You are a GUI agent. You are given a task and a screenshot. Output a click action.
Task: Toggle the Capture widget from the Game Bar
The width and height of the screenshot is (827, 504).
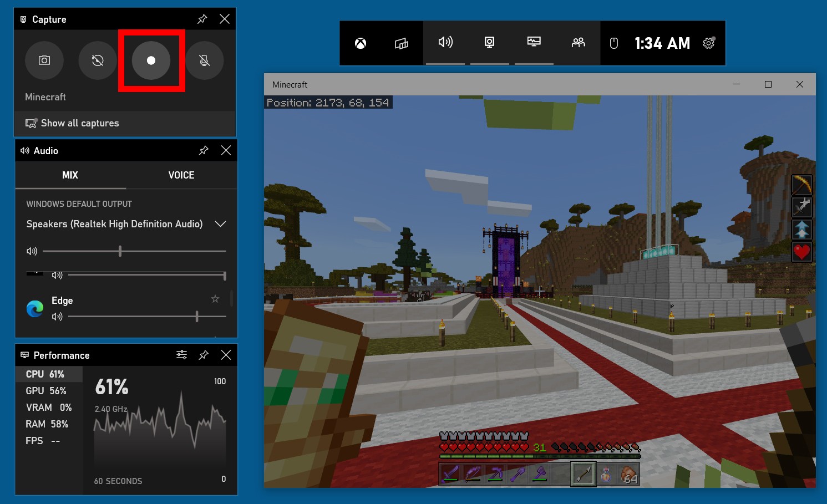click(489, 43)
